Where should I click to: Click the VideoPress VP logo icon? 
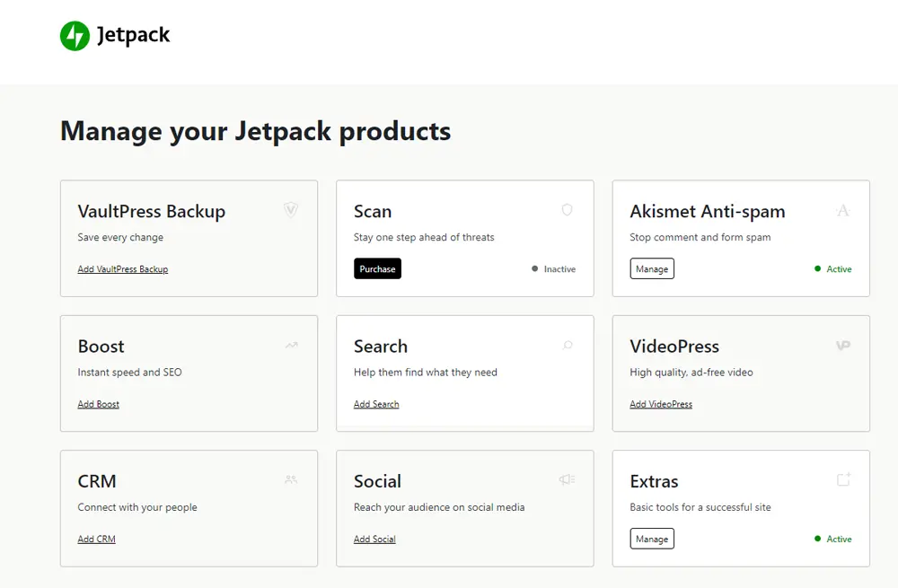(x=843, y=346)
